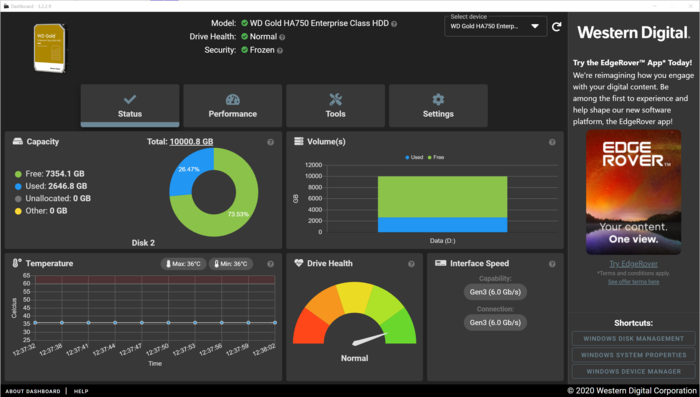Click the yellow Other legend dot
Viewport: 700px width, 397px height.
tap(18, 211)
